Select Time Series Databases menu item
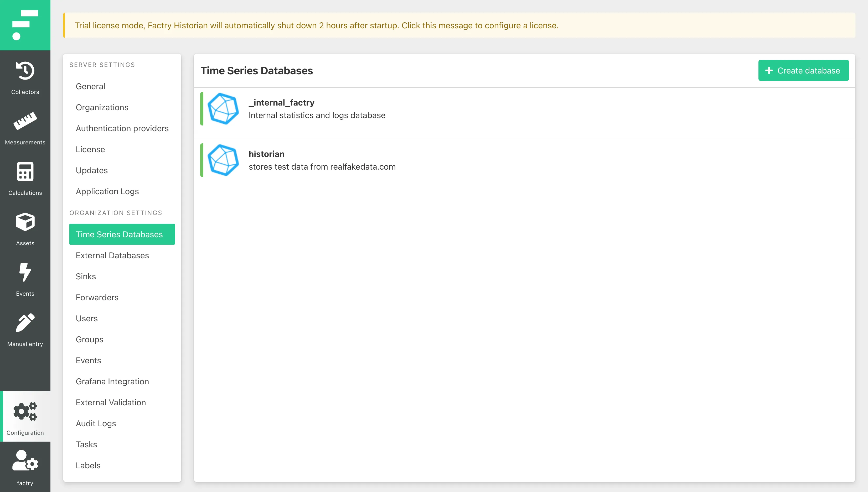868x492 pixels. tap(122, 234)
